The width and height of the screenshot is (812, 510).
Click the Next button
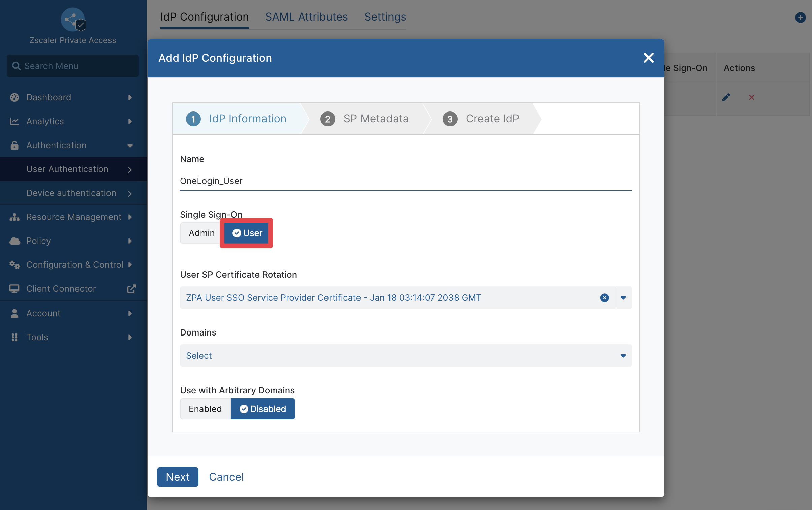(178, 477)
